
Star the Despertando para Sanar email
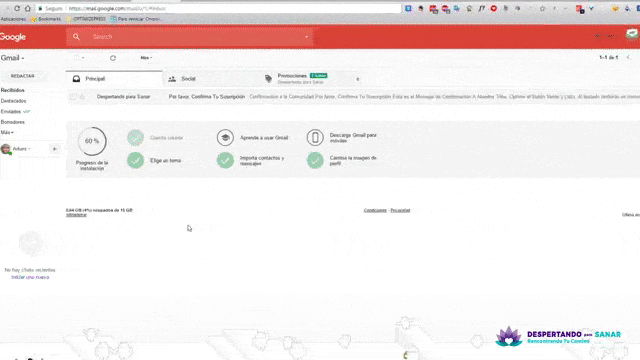[82, 97]
